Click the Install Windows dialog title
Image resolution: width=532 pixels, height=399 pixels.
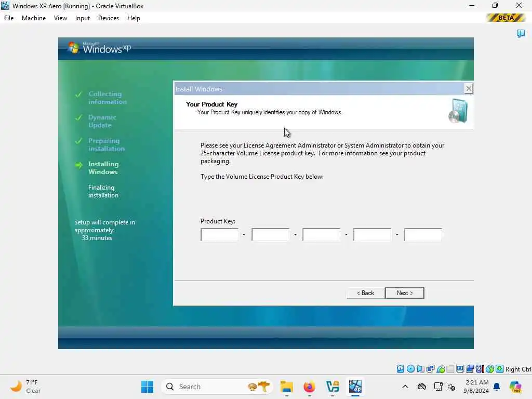[x=198, y=89]
